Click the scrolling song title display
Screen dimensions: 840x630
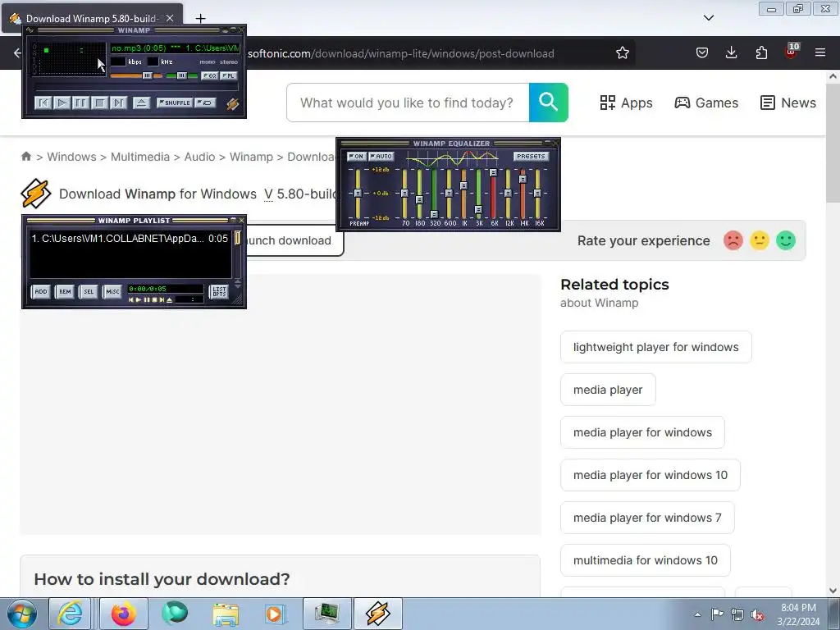tap(175, 48)
